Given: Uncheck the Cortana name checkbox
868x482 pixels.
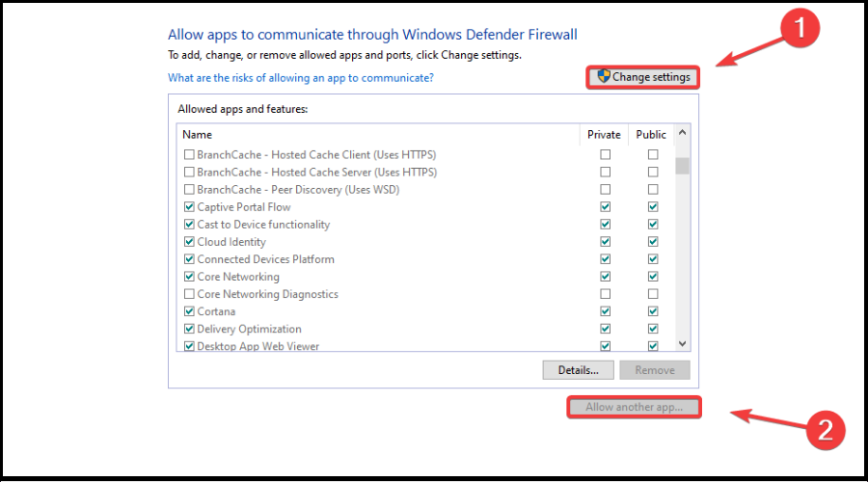Looking at the screenshot, I should pyautogui.click(x=189, y=311).
